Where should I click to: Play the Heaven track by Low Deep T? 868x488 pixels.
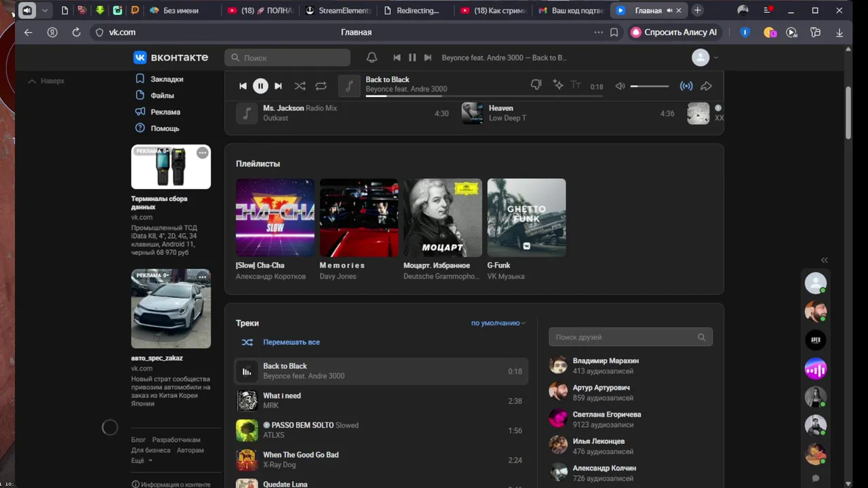pos(568,113)
